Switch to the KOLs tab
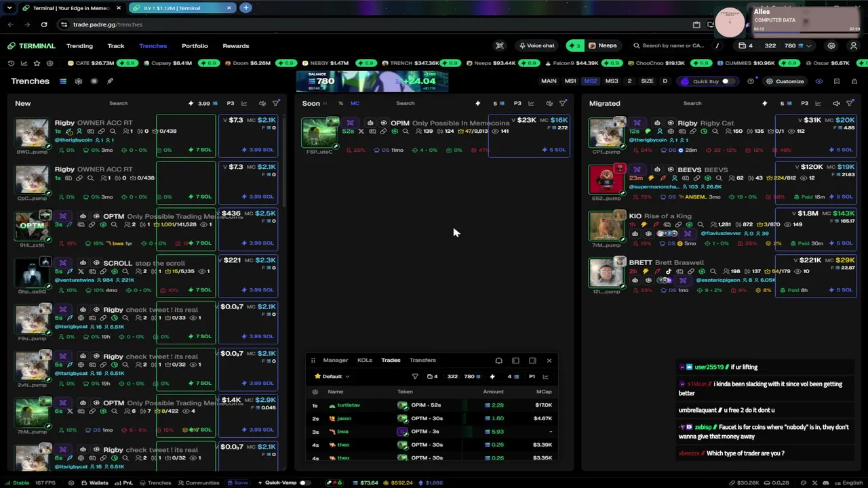Screen dimensions: 868x488 [365, 361]
